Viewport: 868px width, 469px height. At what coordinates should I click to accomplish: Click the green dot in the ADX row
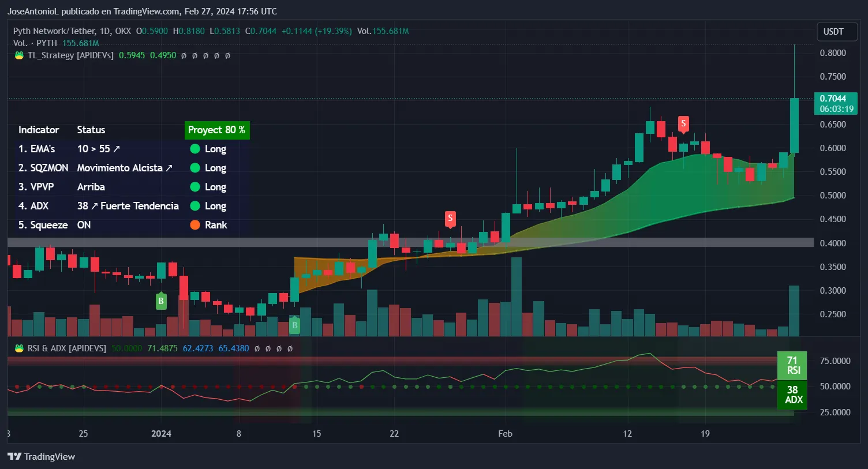coord(195,206)
